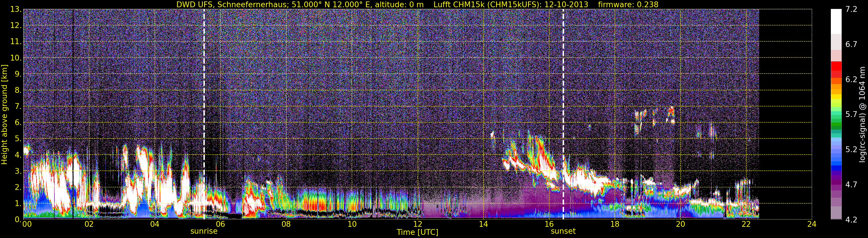Click the time axis tick label 16

point(549,224)
